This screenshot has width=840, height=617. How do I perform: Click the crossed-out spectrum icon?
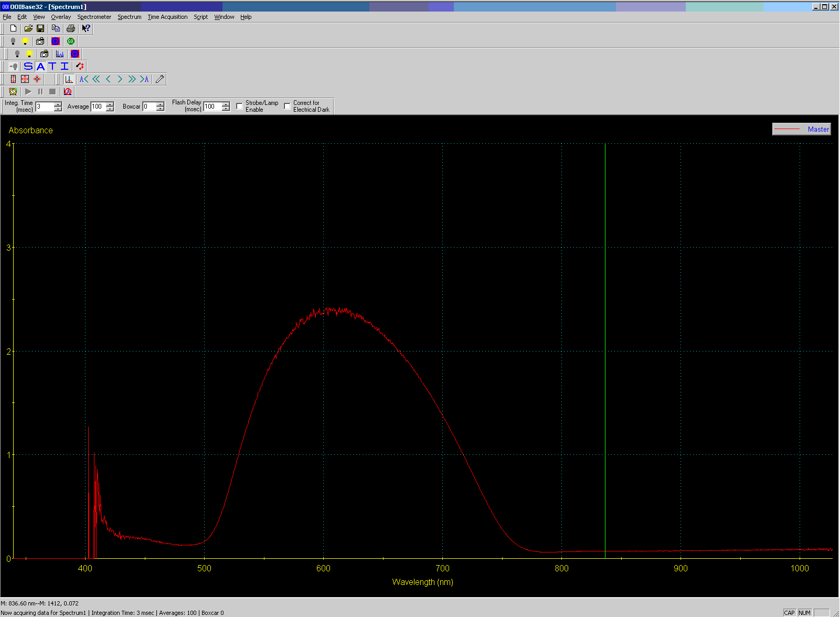[68, 91]
